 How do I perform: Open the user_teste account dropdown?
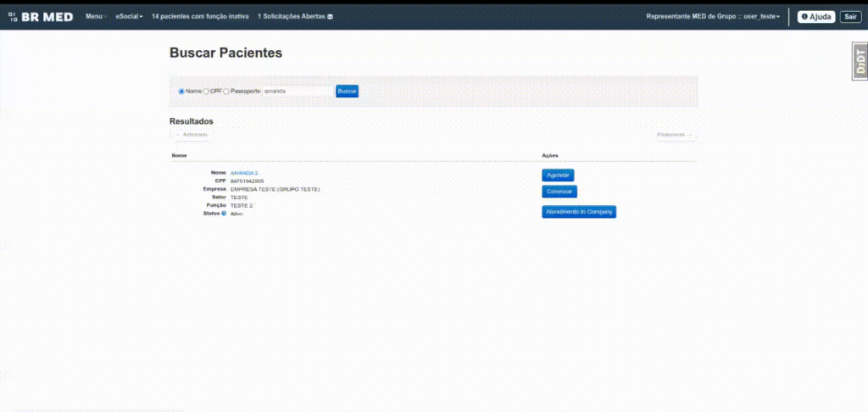713,17
